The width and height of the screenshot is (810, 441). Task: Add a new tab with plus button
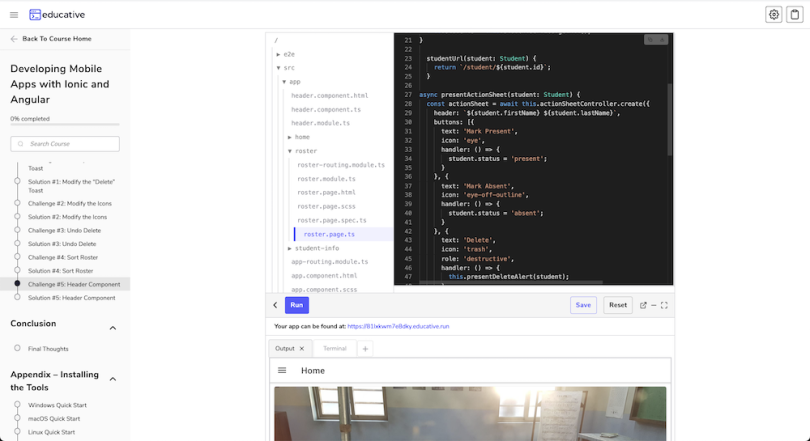click(365, 349)
